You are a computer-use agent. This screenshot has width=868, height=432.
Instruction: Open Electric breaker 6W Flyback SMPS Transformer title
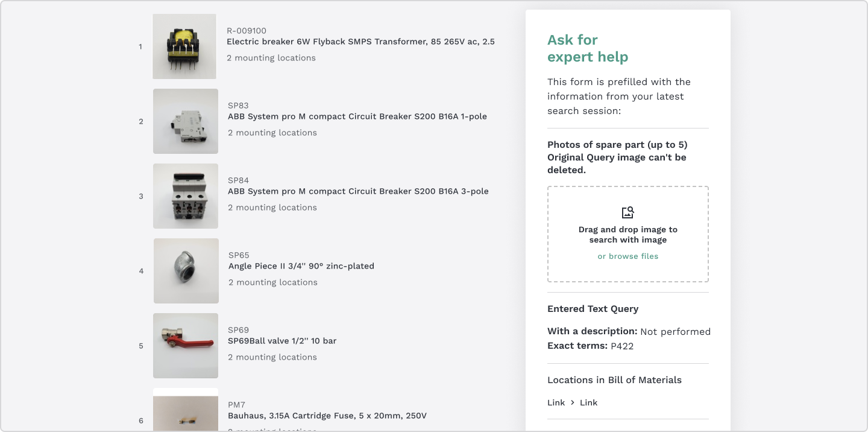coord(360,42)
